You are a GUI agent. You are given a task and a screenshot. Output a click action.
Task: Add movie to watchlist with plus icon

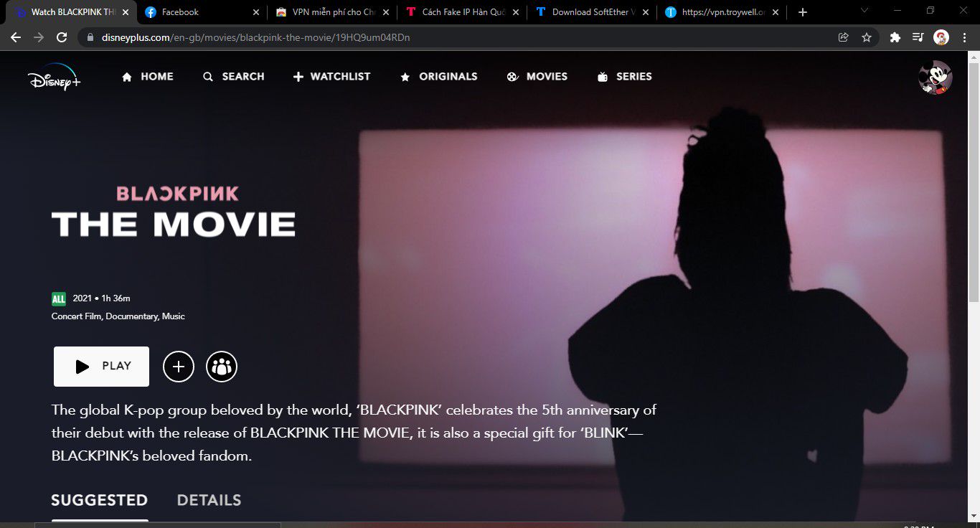[179, 367]
